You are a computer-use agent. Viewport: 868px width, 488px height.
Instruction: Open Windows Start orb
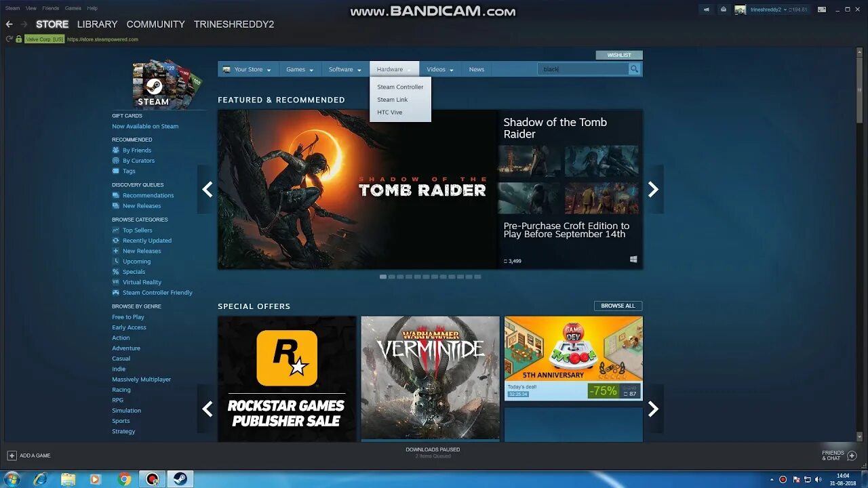[x=12, y=479]
